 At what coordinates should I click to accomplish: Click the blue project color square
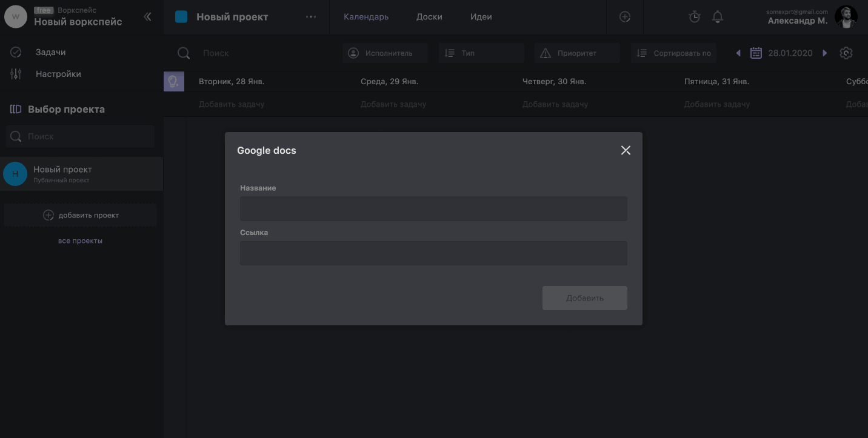click(181, 17)
